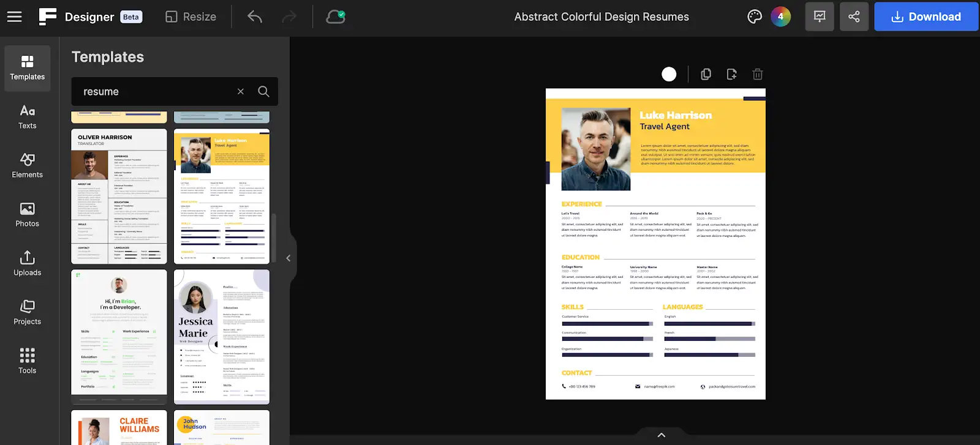Open the Photos panel
Viewport: 980px width, 445px height.
pos(28,215)
